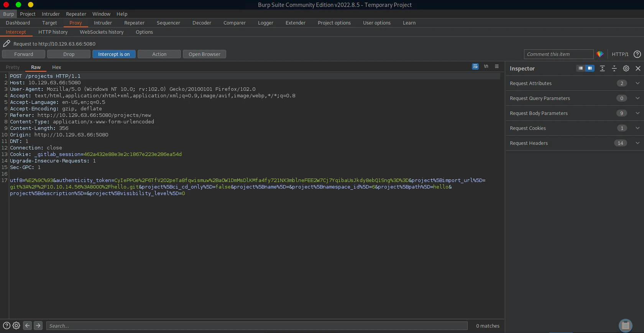Viewport: 644px width, 333px height.
Task: Open the help icon next to HTTP/1
Action: (x=637, y=54)
